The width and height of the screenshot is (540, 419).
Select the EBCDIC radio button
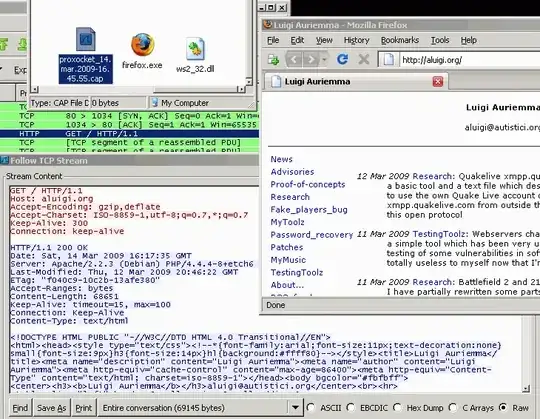coord(351,408)
